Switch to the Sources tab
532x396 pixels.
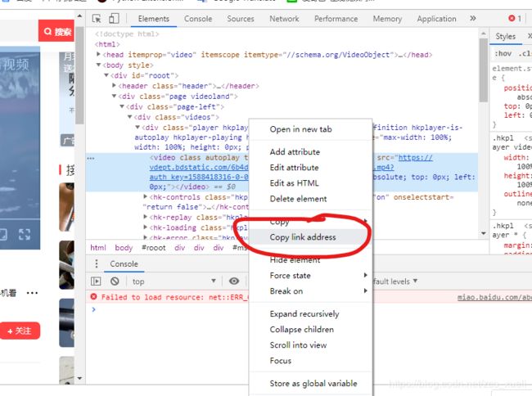[x=240, y=19]
